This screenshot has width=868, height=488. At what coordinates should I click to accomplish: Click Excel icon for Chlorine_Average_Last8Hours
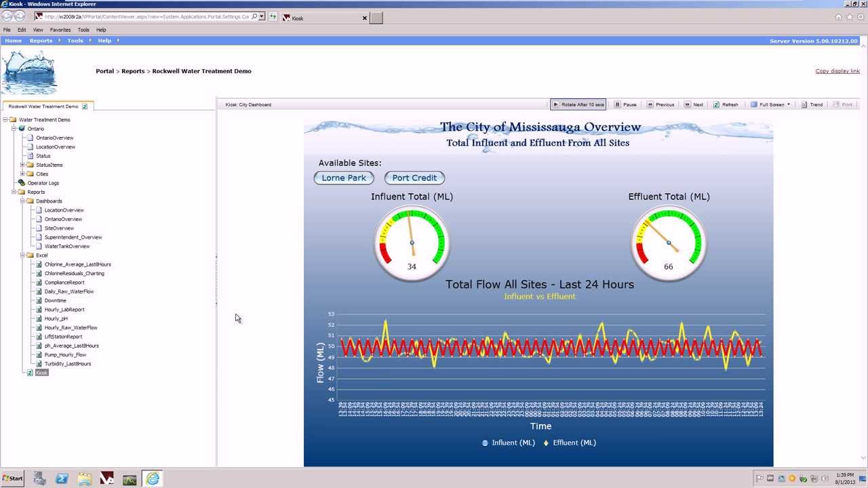39,264
